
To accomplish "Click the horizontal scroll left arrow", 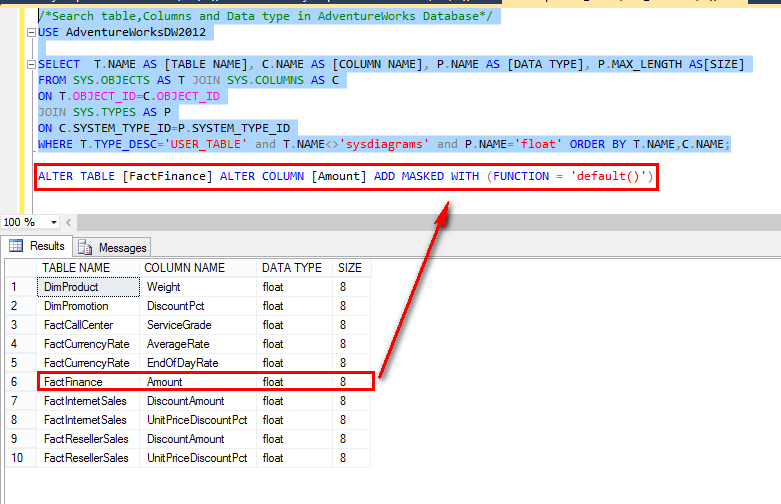I will [x=68, y=222].
